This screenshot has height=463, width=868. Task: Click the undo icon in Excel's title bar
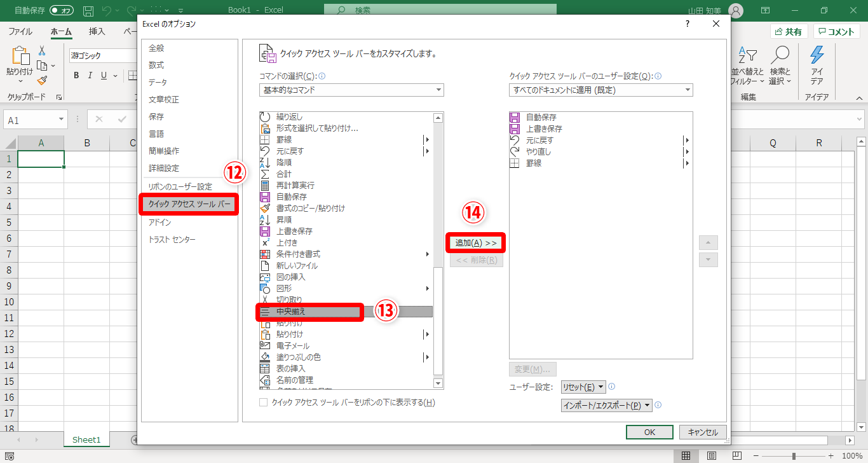coord(107,11)
